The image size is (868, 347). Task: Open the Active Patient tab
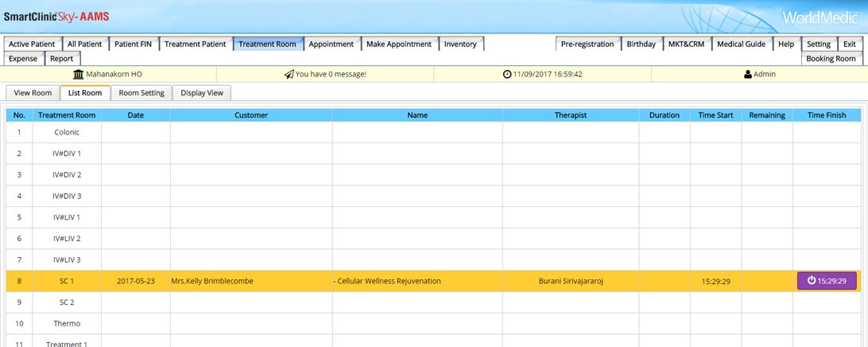32,45
